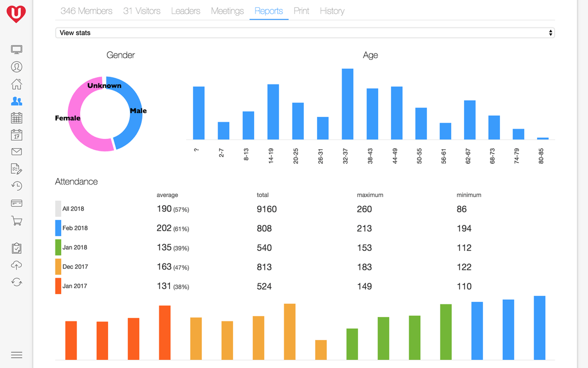
Task: Click the 32-37 age bar
Action: point(347,104)
